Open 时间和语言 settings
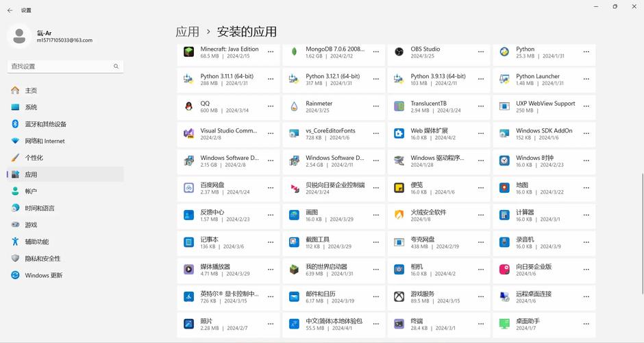 point(65,208)
